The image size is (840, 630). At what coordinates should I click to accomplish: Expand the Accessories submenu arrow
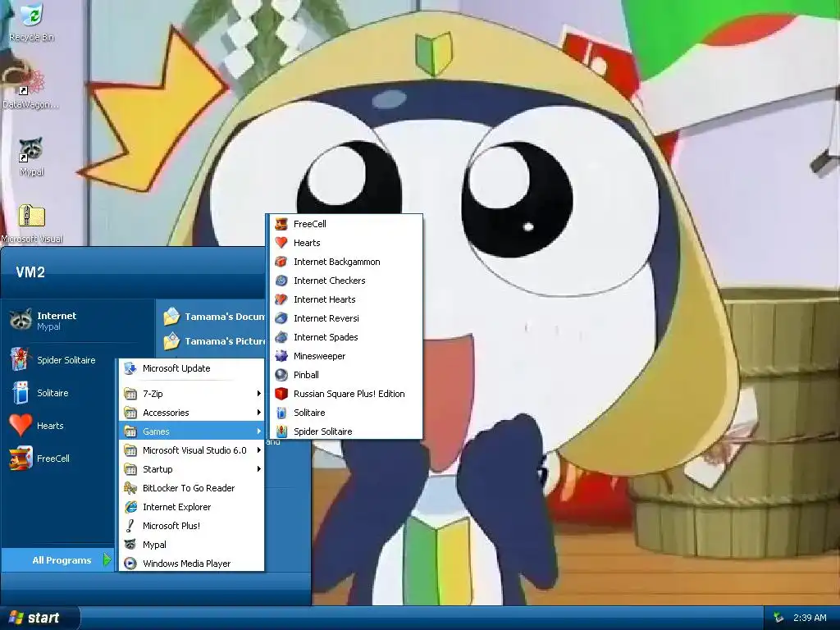tap(258, 413)
